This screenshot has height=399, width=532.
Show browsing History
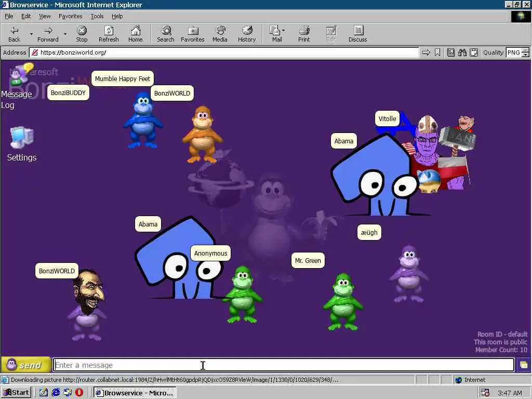coord(247,34)
